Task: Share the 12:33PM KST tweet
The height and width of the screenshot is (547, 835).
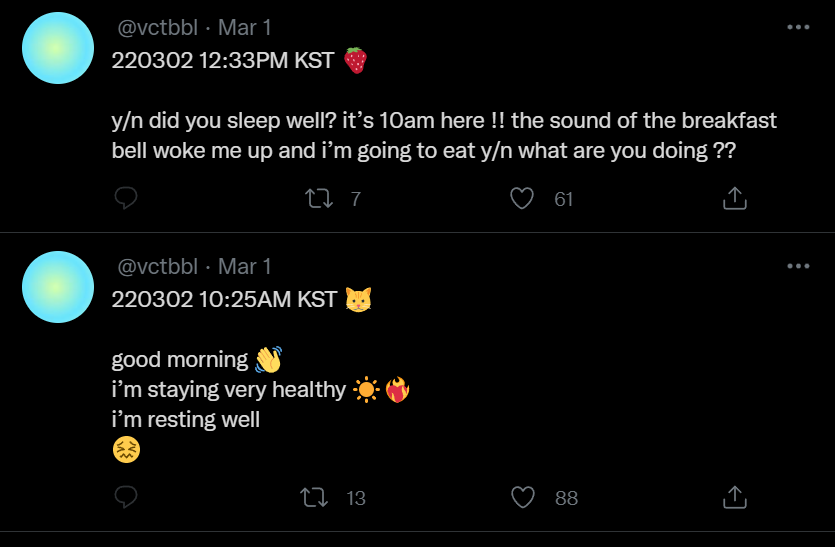Action: (x=735, y=198)
